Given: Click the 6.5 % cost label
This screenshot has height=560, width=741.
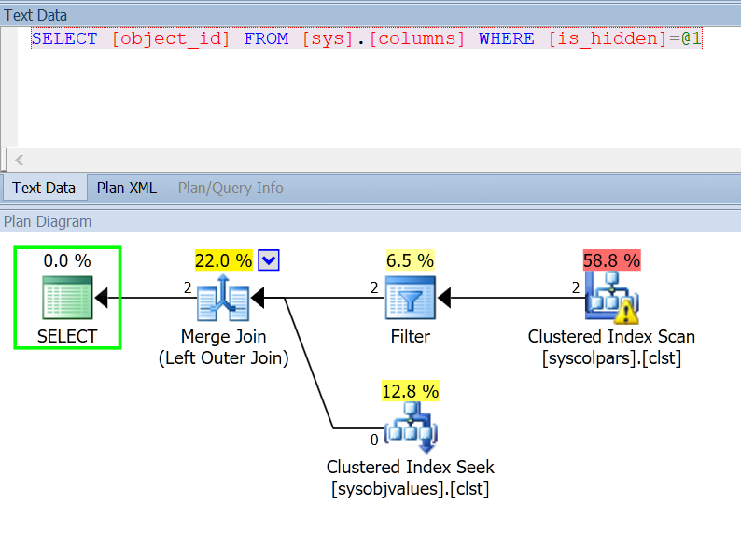Looking at the screenshot, I should (x=411, y=260).
